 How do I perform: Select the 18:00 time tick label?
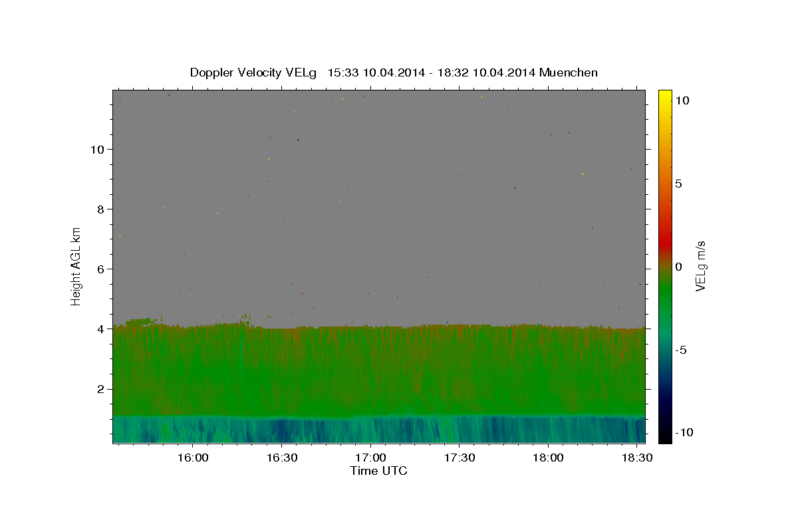[x=548, y=458]
